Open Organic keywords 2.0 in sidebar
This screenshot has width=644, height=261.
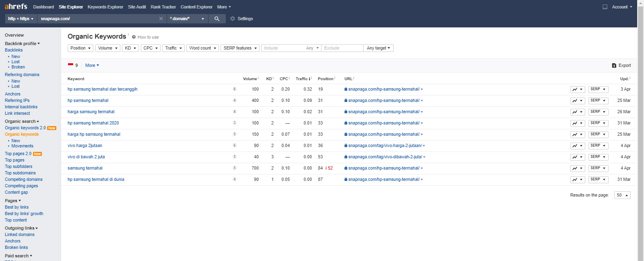25,128
